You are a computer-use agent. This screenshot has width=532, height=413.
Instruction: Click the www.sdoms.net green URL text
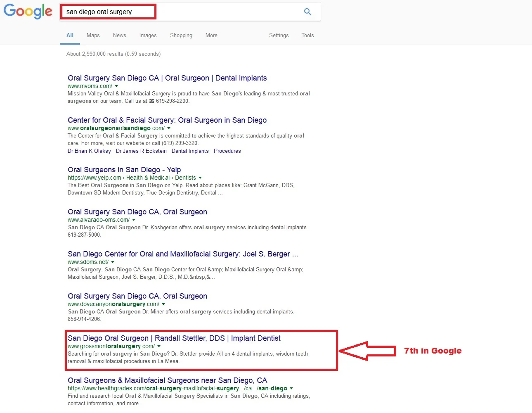[x=88, y=262]
